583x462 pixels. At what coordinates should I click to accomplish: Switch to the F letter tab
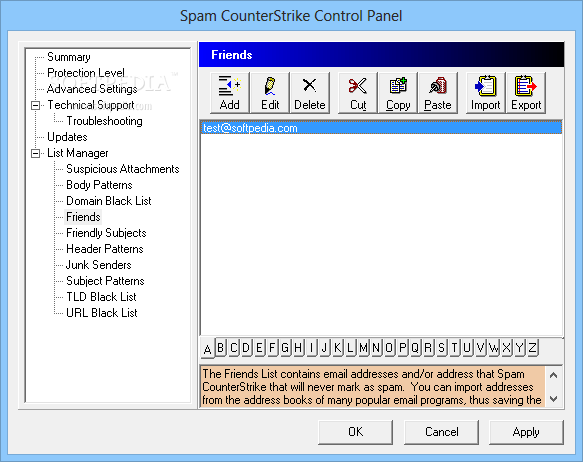[x=272, y=348]
